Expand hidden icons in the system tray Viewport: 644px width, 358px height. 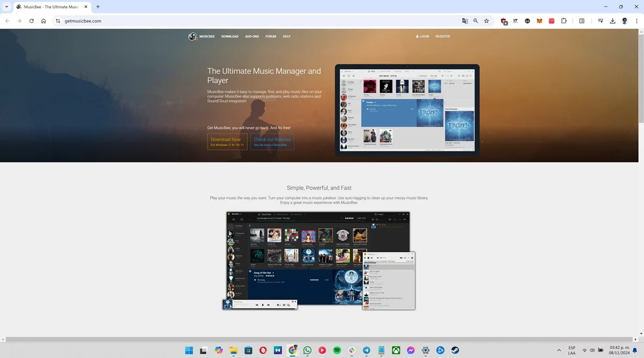tap(559, 350)
